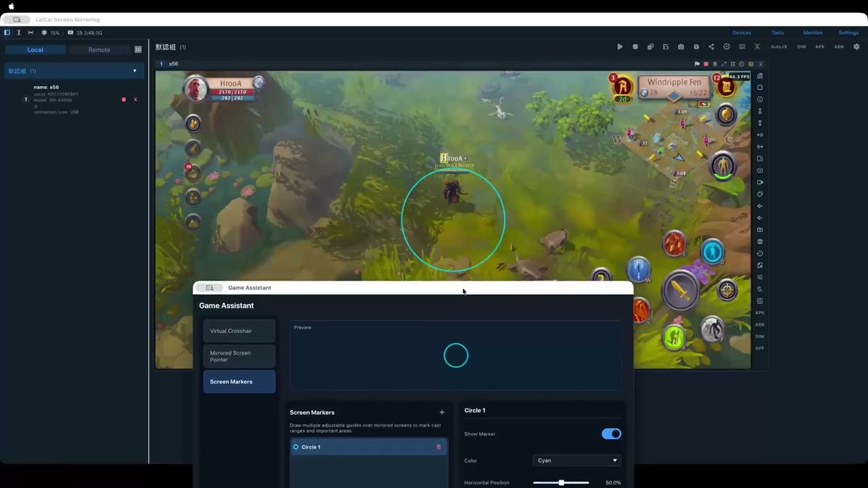This screenshot has height=488, width=868.
Task: Click the HrooA player portrait in game
Action: (195, 88)
